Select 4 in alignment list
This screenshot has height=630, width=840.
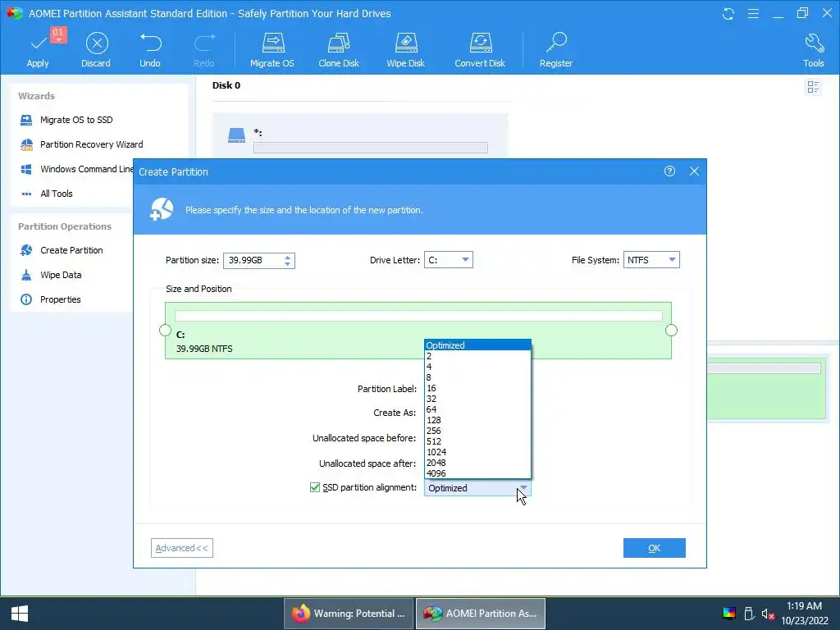pyautogui.click(x=478, y=367)
